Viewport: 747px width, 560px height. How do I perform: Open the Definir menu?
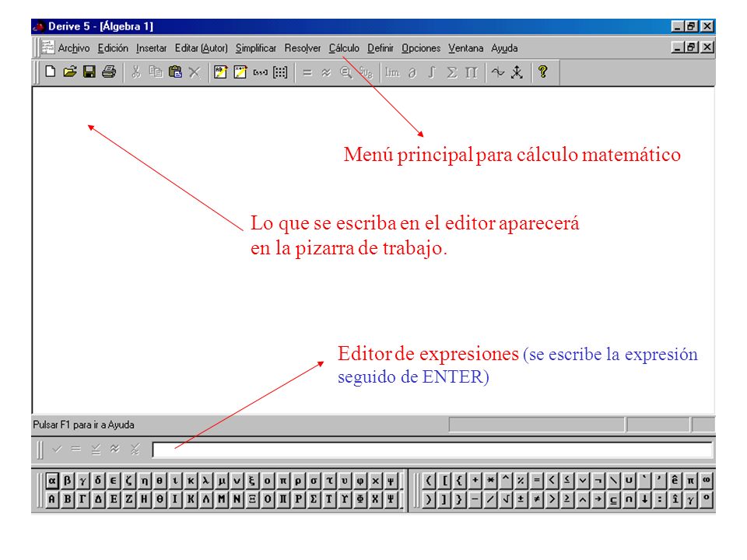point(381,48)
